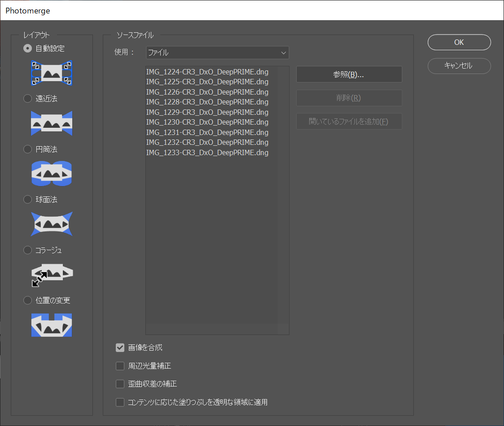Image resolution: width=504 pixels, height=426 pixels.
Task: Select IMG_1231-CR3_DxO_DeepPRIME.dng in the list
Action: coord(207,132)
